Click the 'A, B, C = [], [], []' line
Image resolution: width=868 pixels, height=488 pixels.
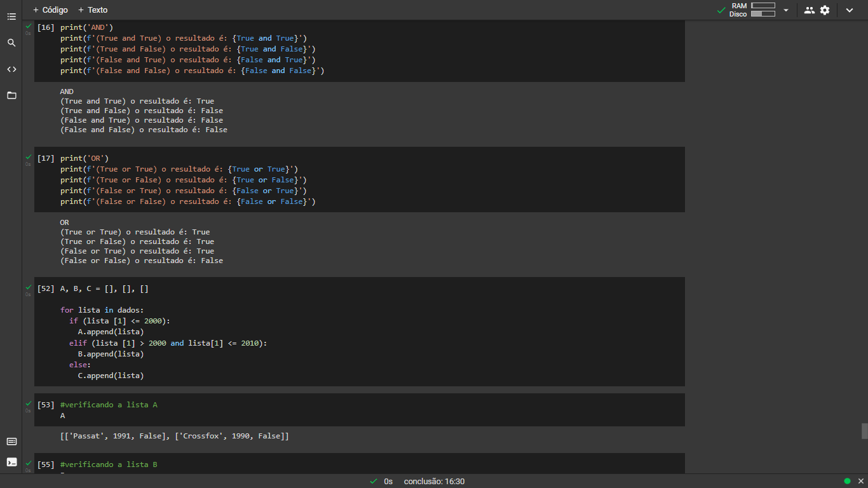[105, 288]
